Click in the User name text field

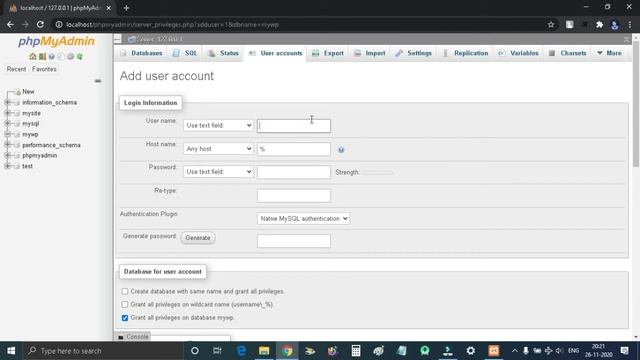tap(294, 126)
